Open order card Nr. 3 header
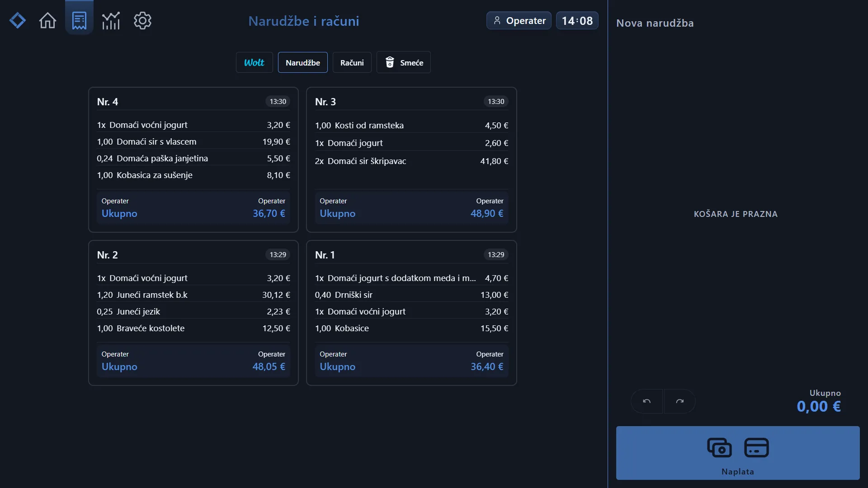868x488 pixels. [x=411, y=102]
